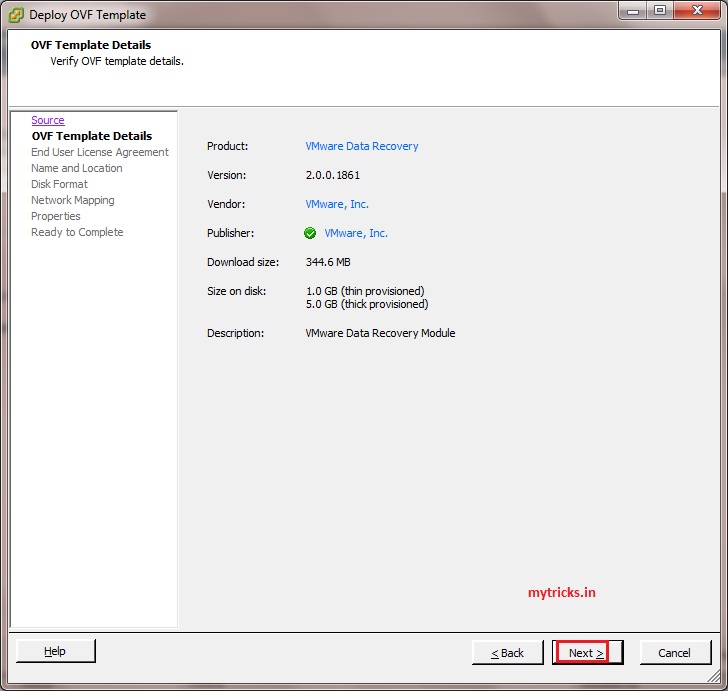The image size is (728, 691).
Task: Minimize the Deploy OVF Template window
Action: pos(633,11)
